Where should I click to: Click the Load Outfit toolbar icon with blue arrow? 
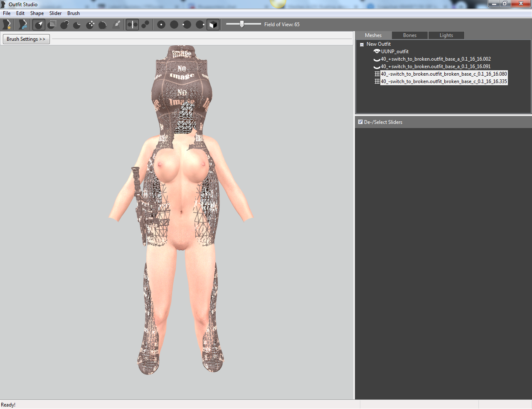(22, 25)
